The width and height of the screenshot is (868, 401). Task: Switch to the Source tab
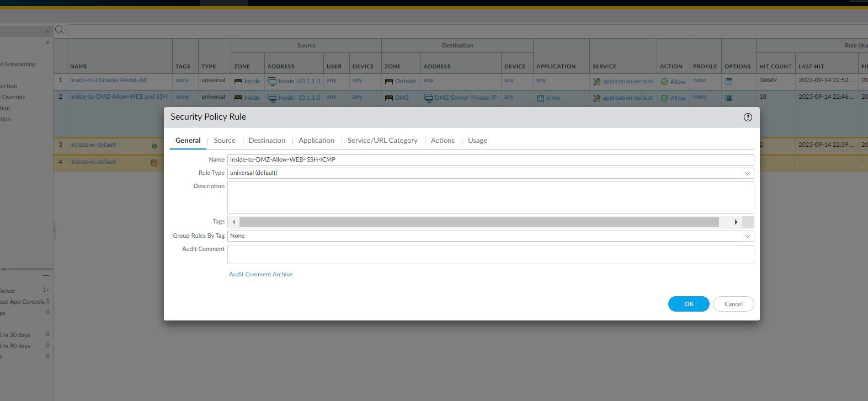(225, 141)
